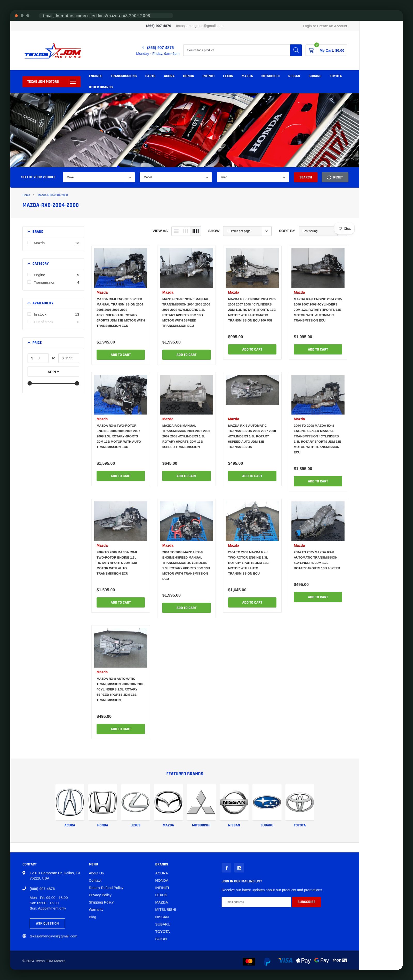
Task: Check the Out of stock checkbox
Action: 29,322
